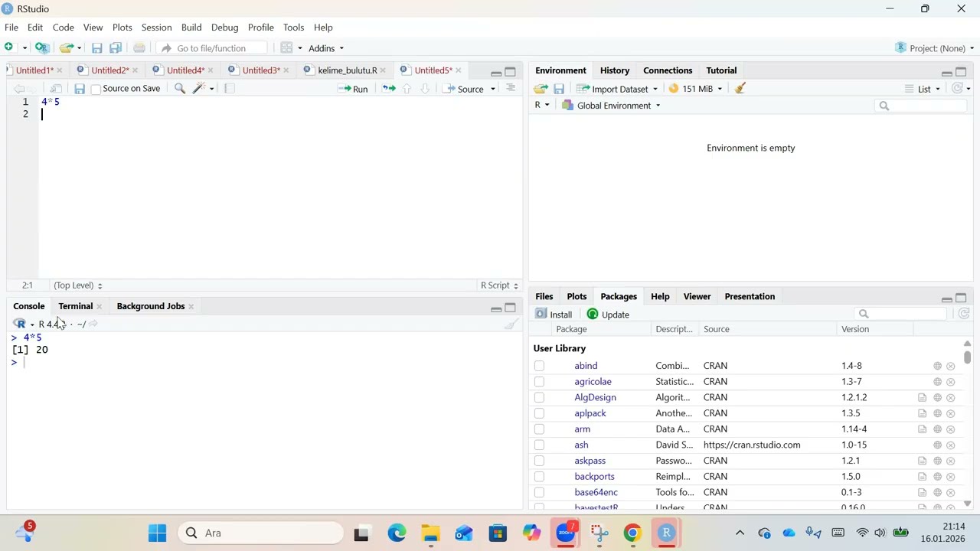Open the askpass package link
980x551 pixels.
click(590, 461)
